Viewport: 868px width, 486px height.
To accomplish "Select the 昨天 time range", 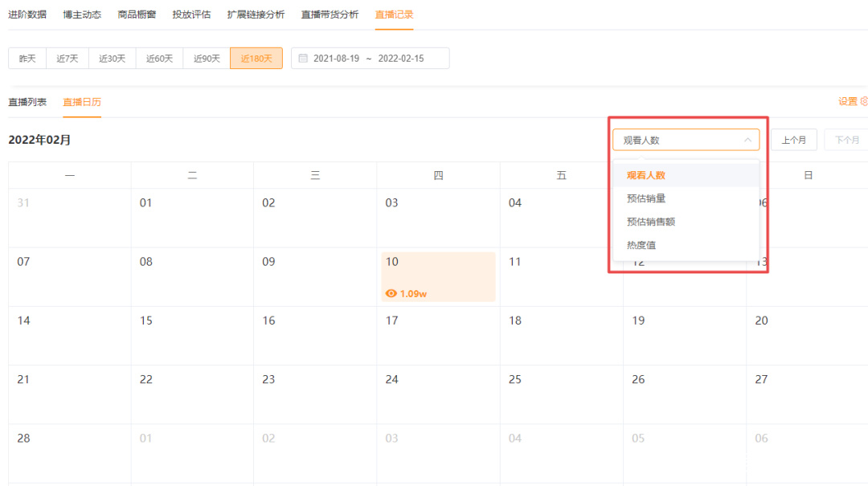I will (28, 59).
